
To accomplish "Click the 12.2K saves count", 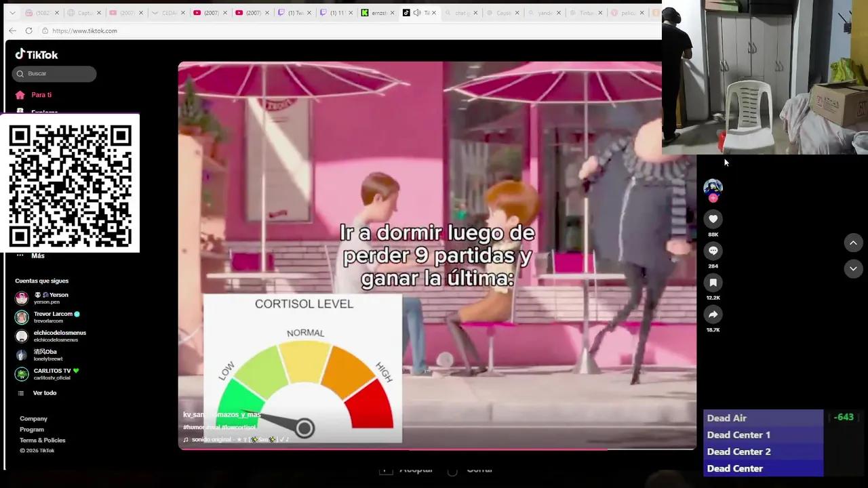I will coord(713,298).
